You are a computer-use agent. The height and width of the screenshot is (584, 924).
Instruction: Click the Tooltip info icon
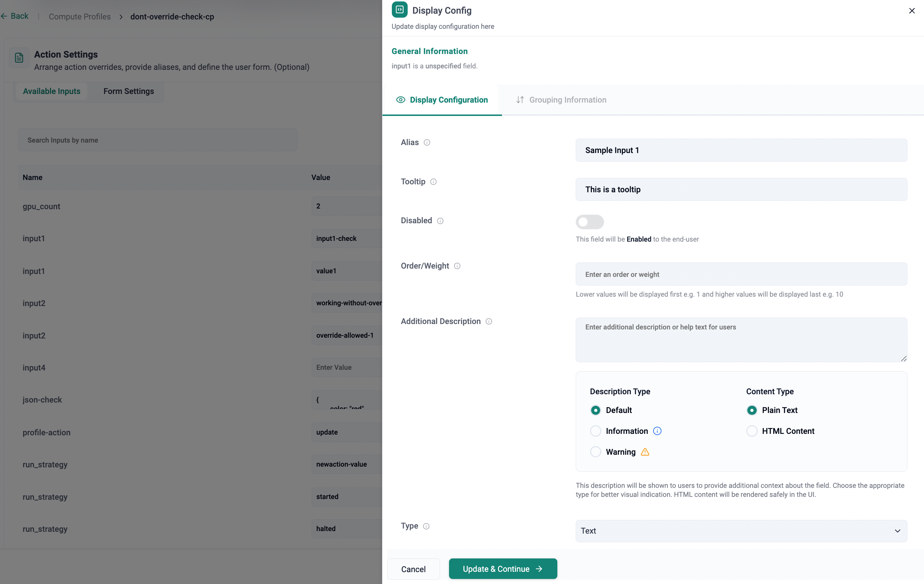pyautogui.click(x=433, y=181)
